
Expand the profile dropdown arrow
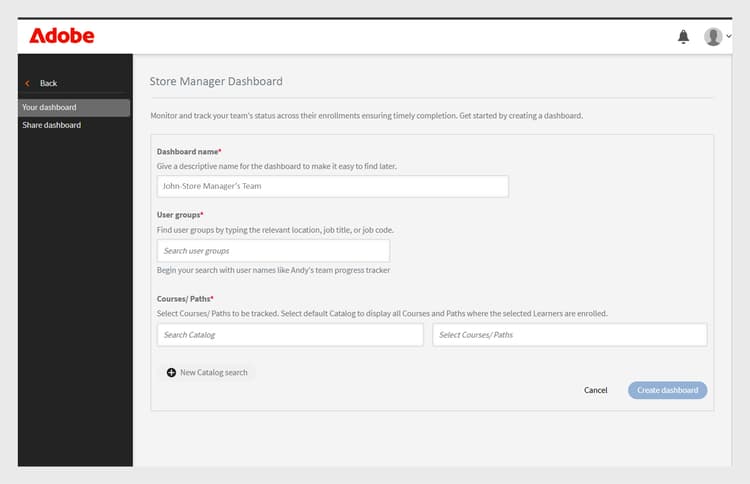[728, 36]
